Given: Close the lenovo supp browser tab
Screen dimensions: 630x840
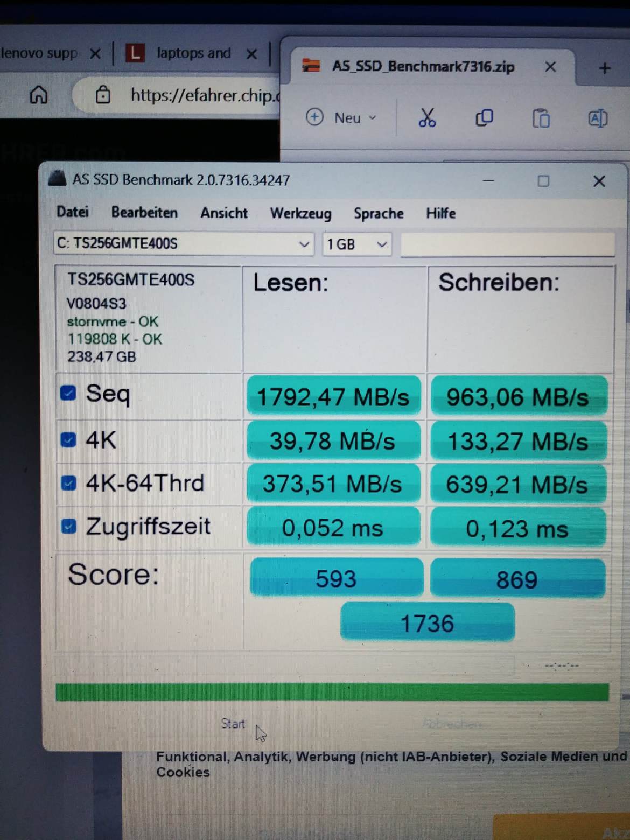Looking at the screenshot, I should click(x=95, y=53).
